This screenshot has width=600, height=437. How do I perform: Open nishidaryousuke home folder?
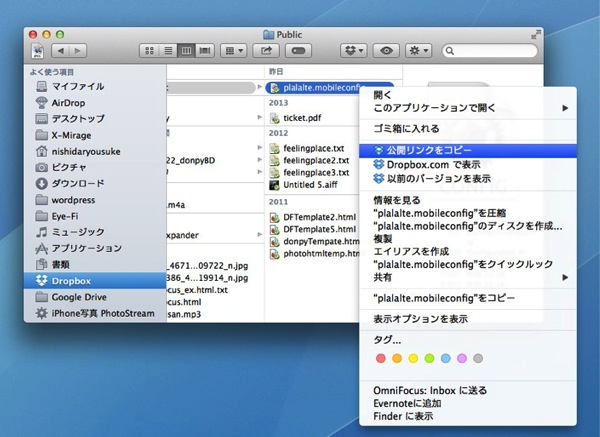95,152
